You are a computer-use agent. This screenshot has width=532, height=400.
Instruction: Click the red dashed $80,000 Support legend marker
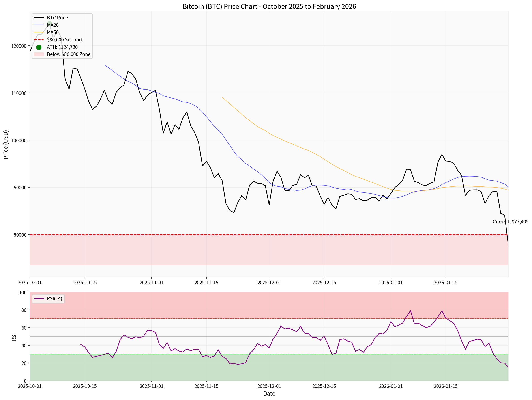(39, 40)
